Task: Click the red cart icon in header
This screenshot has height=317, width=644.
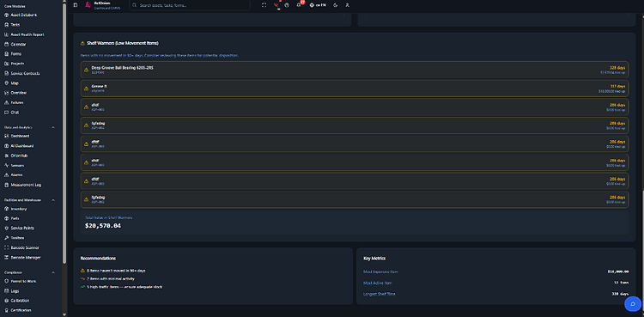Action: [276, 5]
